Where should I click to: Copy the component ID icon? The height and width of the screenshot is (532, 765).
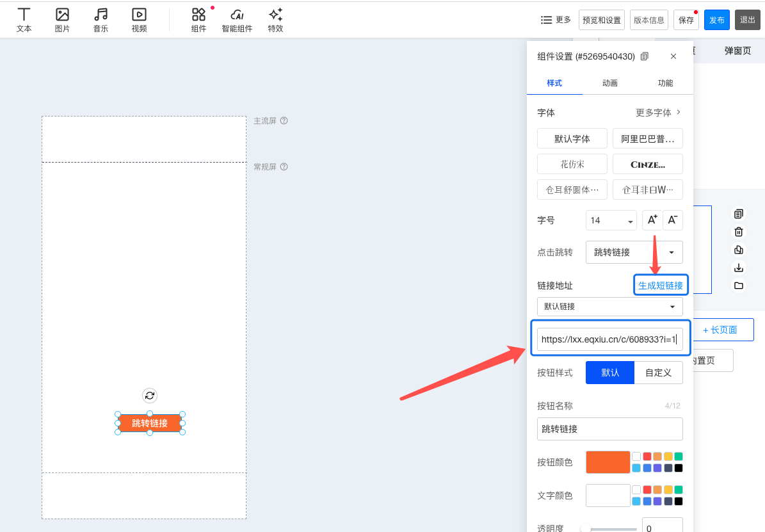(645, 56)
